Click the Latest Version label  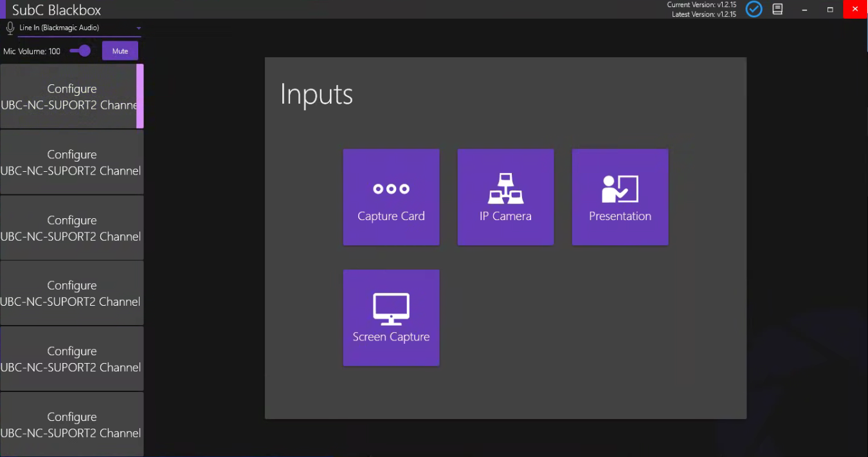(703, 14)
